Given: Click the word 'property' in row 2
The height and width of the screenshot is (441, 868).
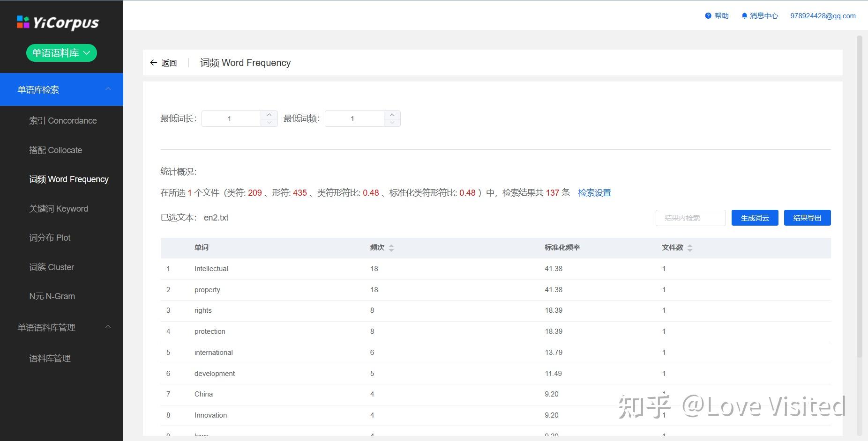Looking at the screenshot, I should 207,290.
